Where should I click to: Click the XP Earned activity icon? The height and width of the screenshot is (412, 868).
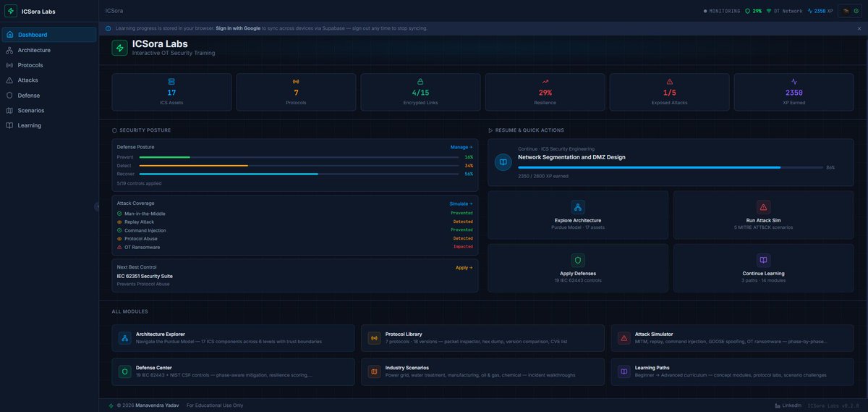tap(794, 82)
